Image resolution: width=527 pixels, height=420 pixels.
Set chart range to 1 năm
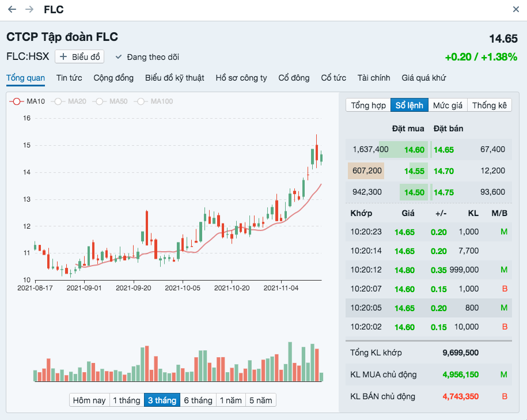tap(230, 400)
